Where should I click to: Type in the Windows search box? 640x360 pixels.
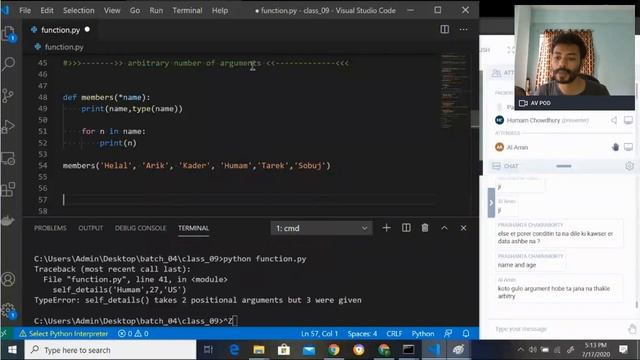coord(110,350)
